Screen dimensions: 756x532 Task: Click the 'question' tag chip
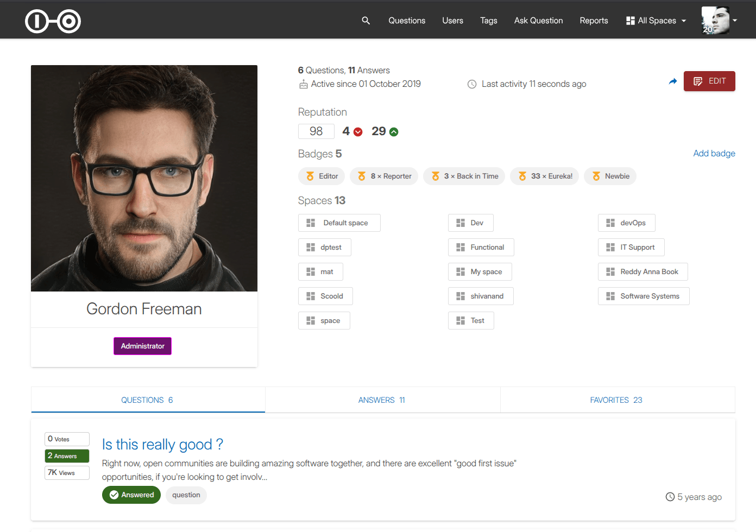point(186,495)
